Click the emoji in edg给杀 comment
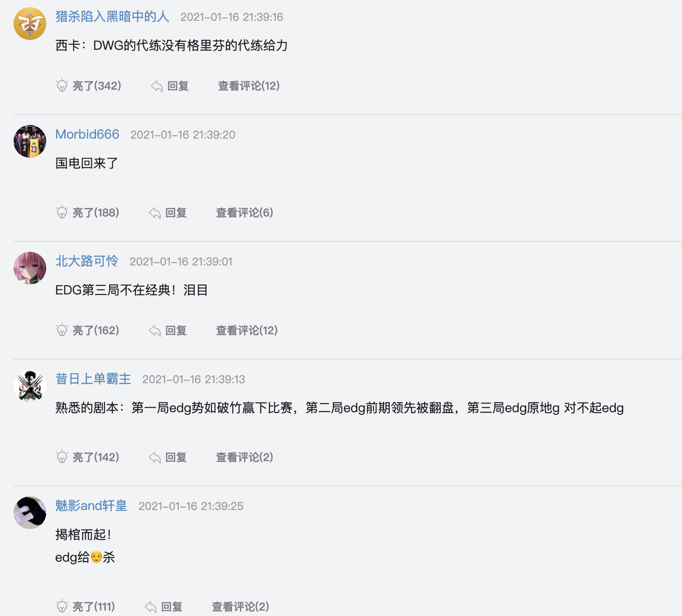The width and height of the screenshot is (682, 616). pyautogui.click(x=96, y=558)
